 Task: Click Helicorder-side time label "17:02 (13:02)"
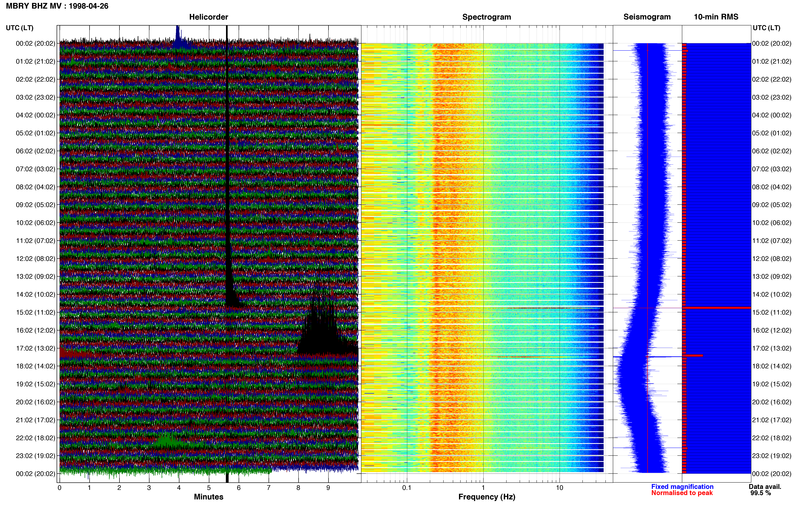coord(35,348)
